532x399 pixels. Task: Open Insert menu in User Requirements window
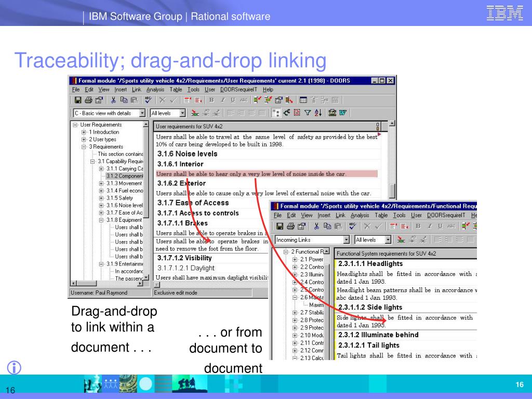121,89
